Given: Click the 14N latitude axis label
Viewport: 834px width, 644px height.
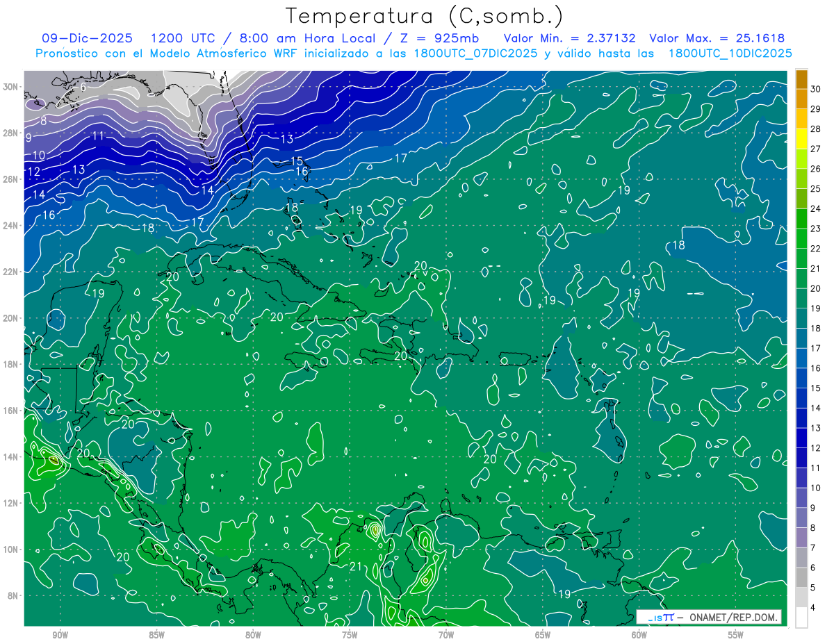Looking at the screenshot, I should 11,457.
